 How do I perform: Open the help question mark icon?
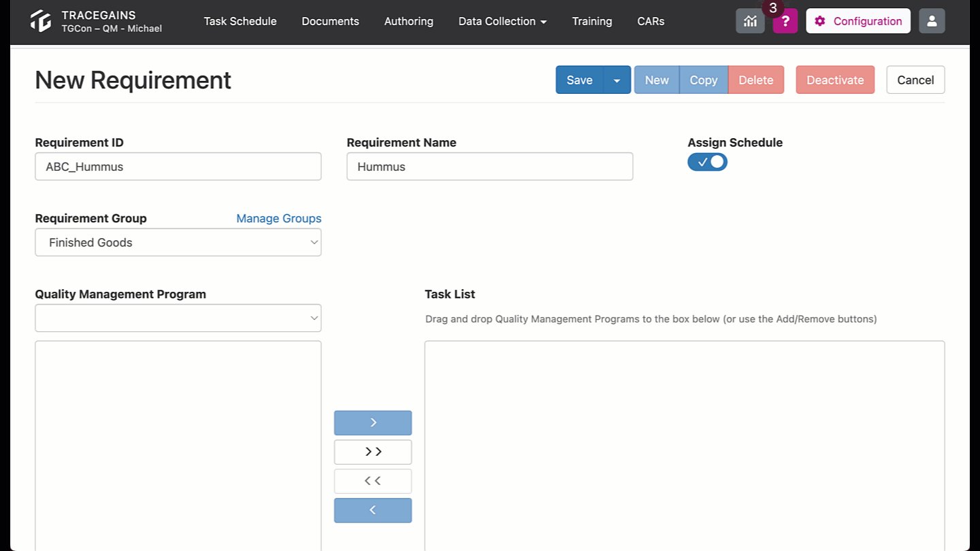pos(785,21)
